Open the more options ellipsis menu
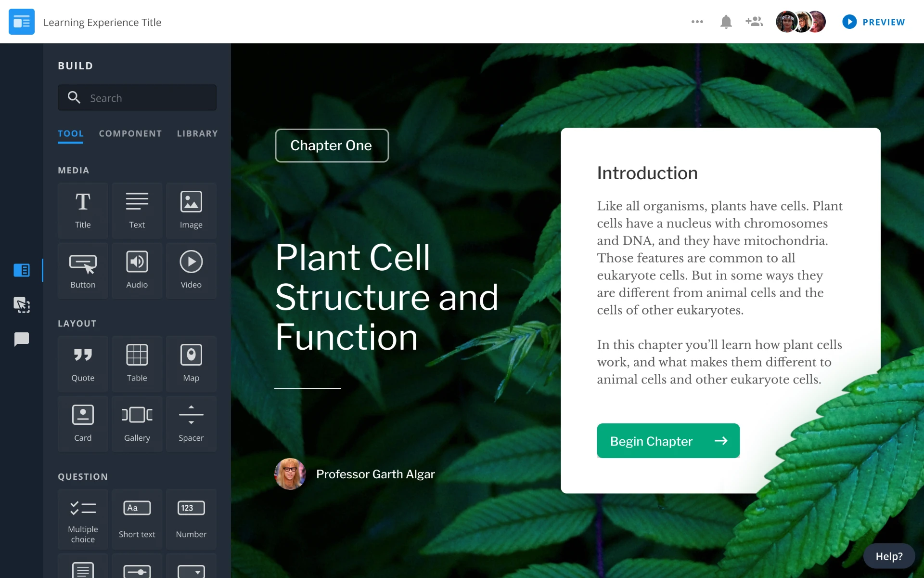The image size is (924, 578). 697,22
